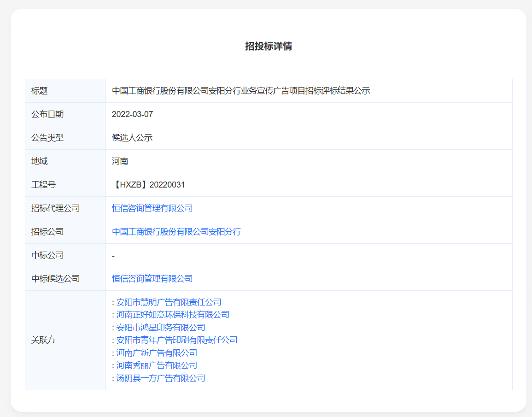This screenshot has width=532, height=417.
Task: Open 河南广新广告有限公司 link
Action: coord(157,353)
